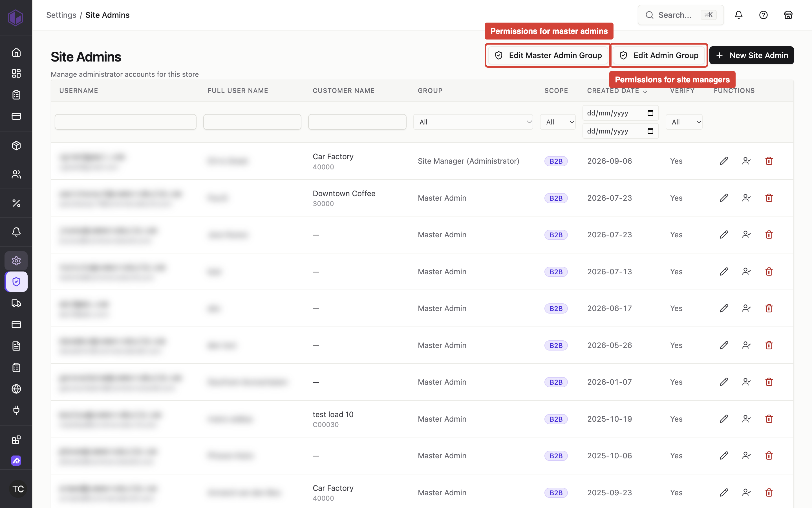Click the Customer Name filter field
Image resolution: width=812 pixels, height=508 pixels.
(357, 122)
